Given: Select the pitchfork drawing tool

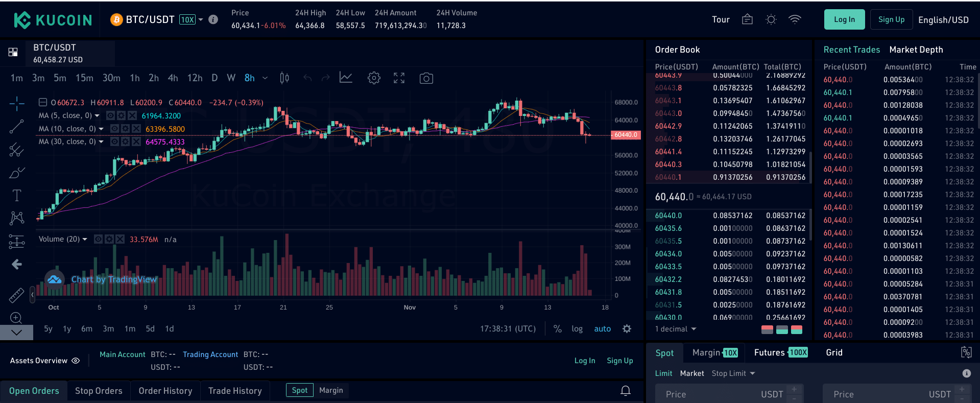Looking at the screenshot, I should tap(17, 149).
